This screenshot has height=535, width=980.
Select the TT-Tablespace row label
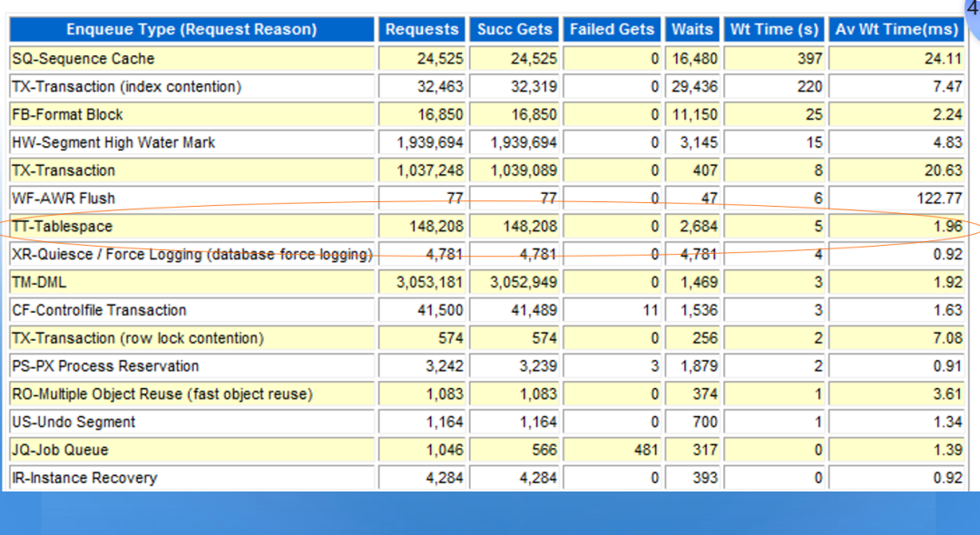tap(63, 227)
